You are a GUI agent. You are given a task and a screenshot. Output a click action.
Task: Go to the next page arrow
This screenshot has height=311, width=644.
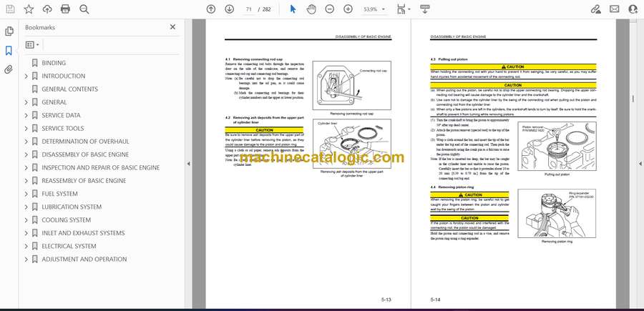click(x=230, y=9)
